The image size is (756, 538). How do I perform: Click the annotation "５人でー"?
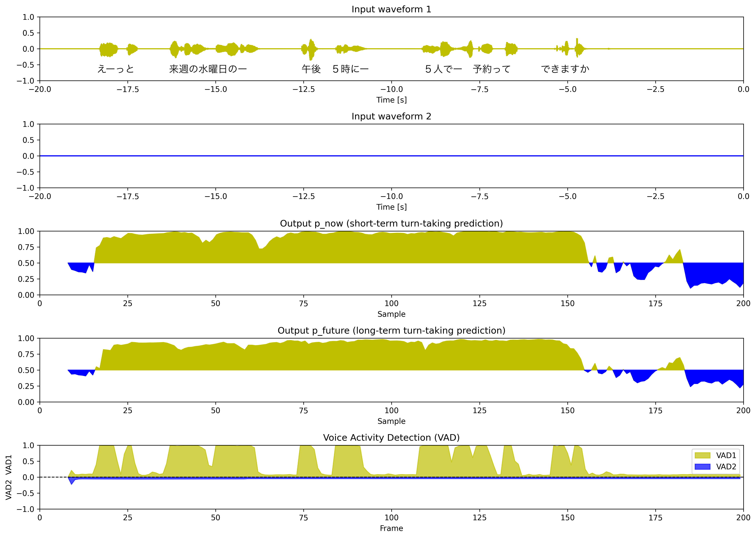[443, 69]
